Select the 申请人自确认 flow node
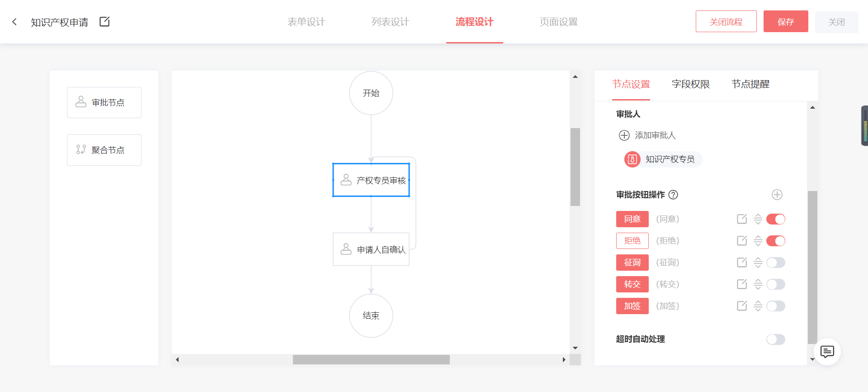Viewport: 868px width, 392px height. [371, 249]
